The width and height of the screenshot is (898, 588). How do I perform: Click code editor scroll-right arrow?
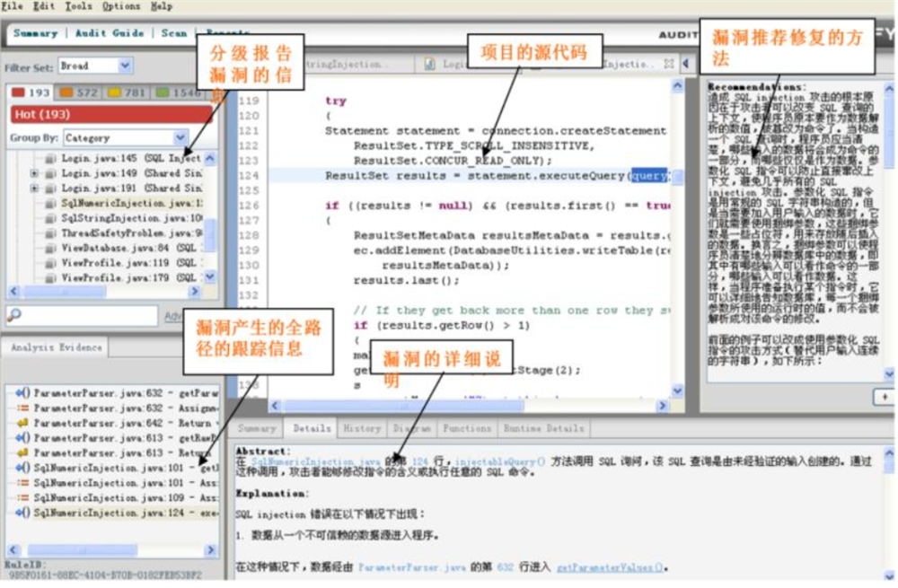point(663,406)
